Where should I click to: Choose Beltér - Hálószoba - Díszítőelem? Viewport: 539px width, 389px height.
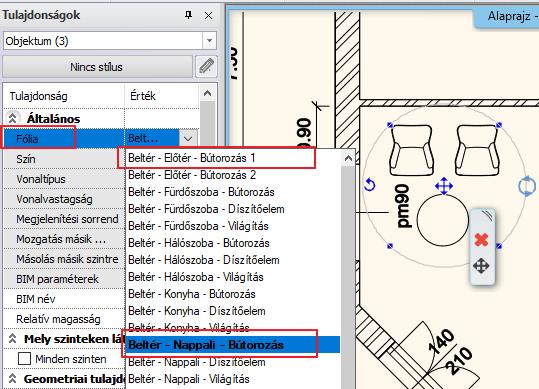[234, 260]
